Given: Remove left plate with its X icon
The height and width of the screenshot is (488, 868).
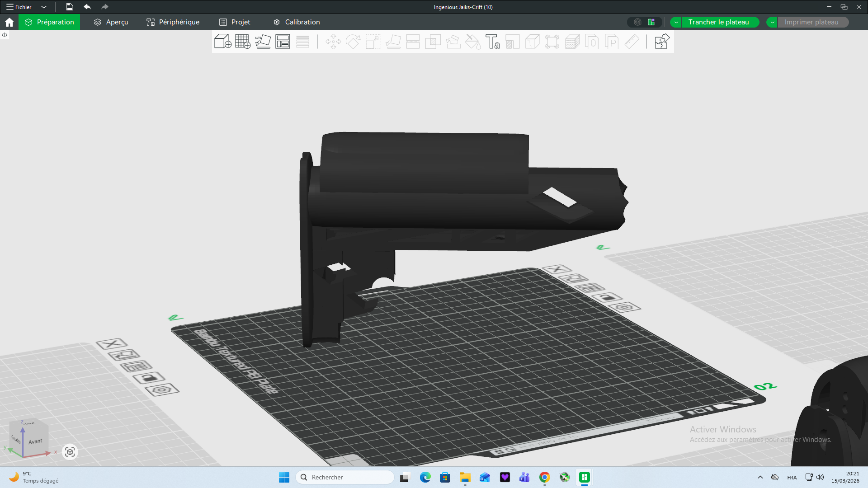Looking at the screenshot, I should pos(112,344).
